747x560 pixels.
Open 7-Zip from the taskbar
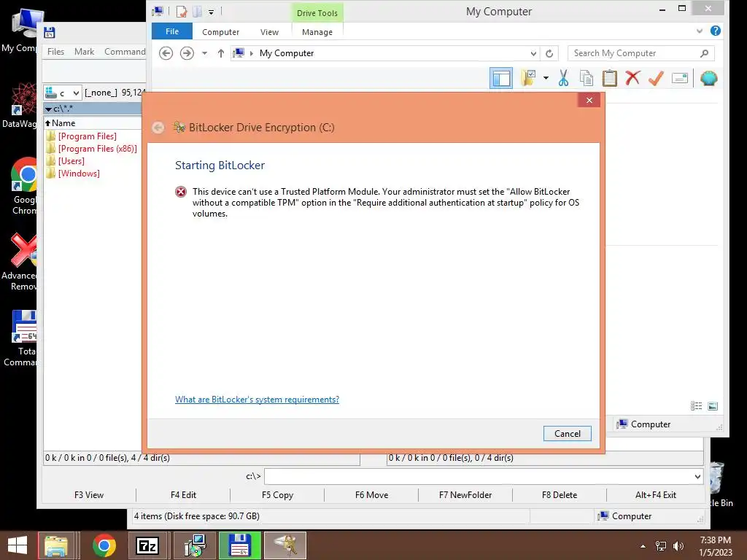147,545
